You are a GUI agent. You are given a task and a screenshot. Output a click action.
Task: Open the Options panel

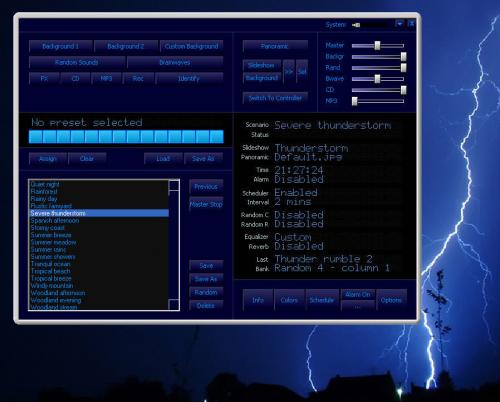(x=391, y=300)
